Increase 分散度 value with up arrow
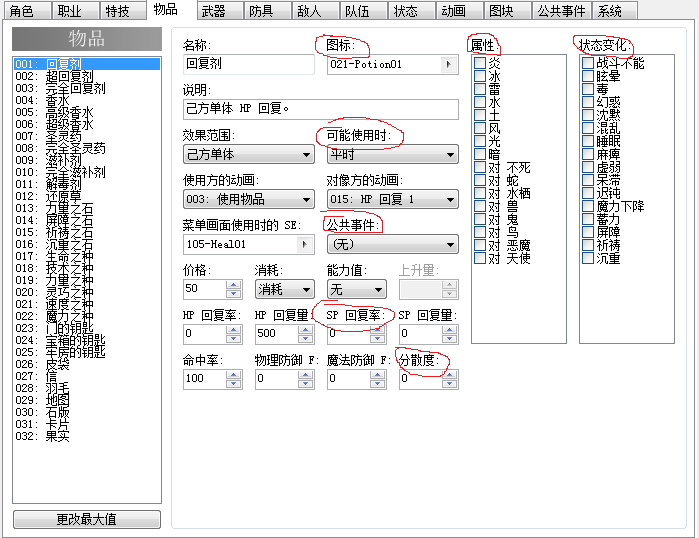The height and width of the screenshot is (538, 699). click(x=449, y=375)
